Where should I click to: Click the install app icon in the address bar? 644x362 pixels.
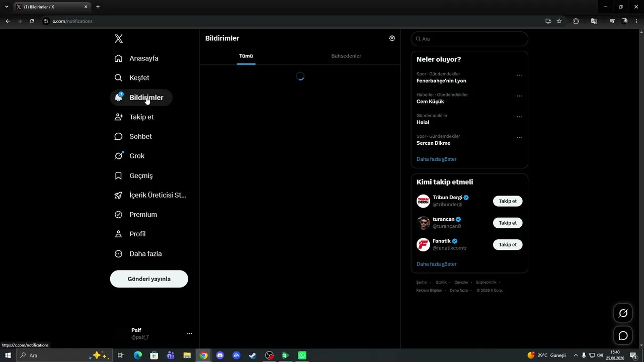(548, 21)
